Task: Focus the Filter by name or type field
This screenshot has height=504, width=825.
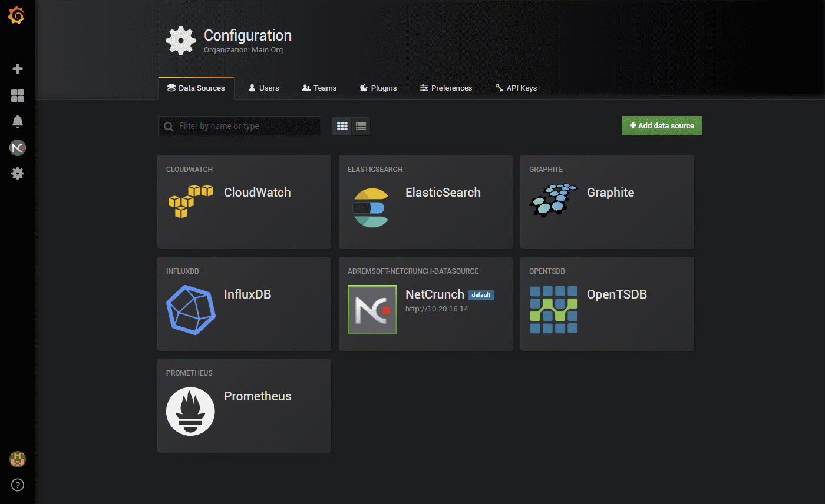Action: point(239,126)
